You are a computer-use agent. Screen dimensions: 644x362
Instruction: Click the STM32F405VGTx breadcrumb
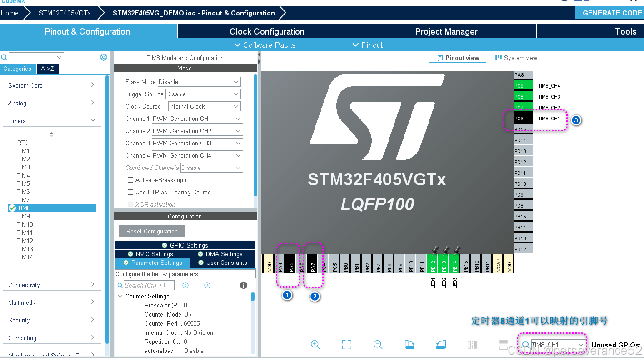tap(65, 13)
